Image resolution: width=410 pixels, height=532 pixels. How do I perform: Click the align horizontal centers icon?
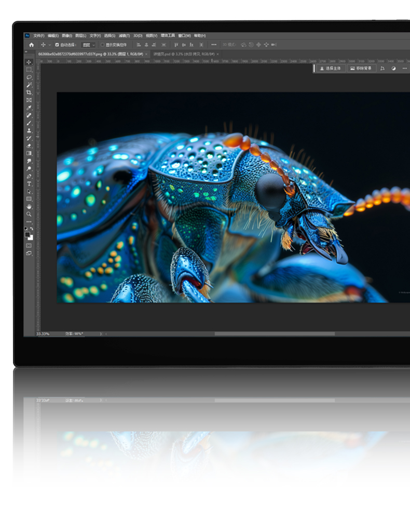146,45
